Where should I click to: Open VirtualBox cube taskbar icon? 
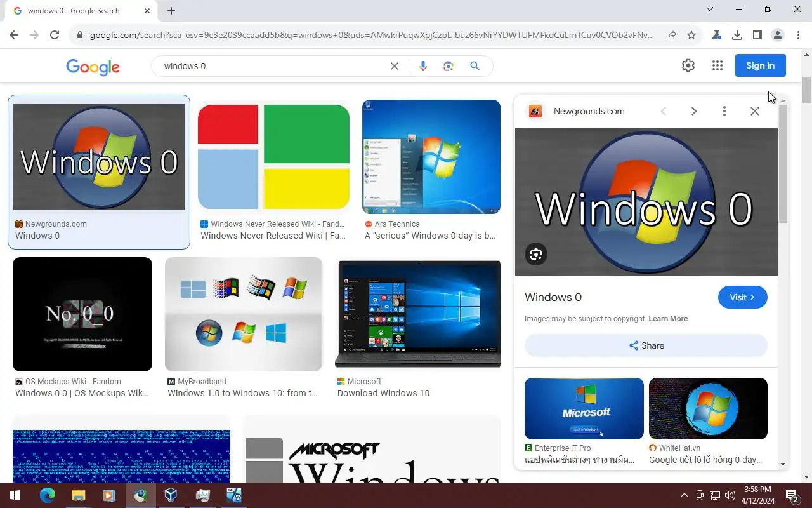pyautogui.click(x=171, y=495)
